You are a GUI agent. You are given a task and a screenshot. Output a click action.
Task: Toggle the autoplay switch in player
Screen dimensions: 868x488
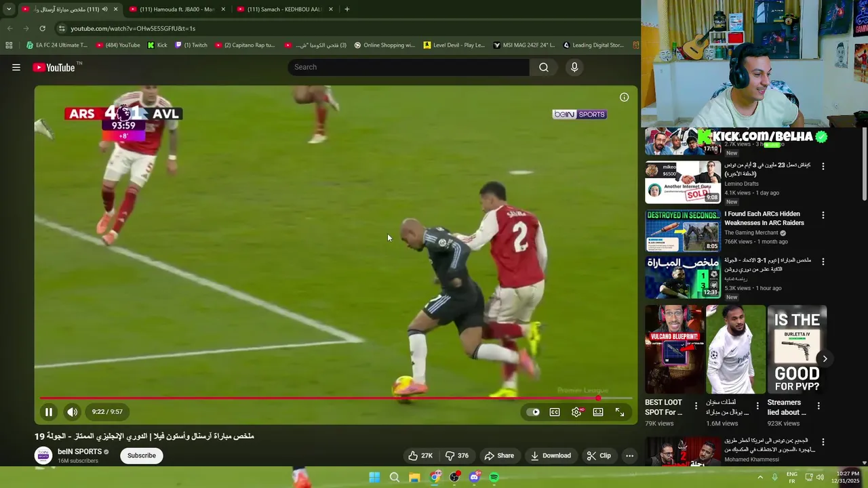point(534,411)
